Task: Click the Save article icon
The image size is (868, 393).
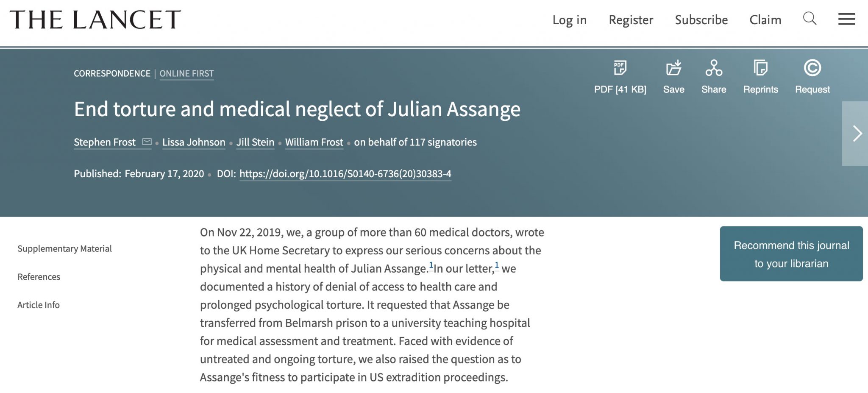Action: point(673,68)
